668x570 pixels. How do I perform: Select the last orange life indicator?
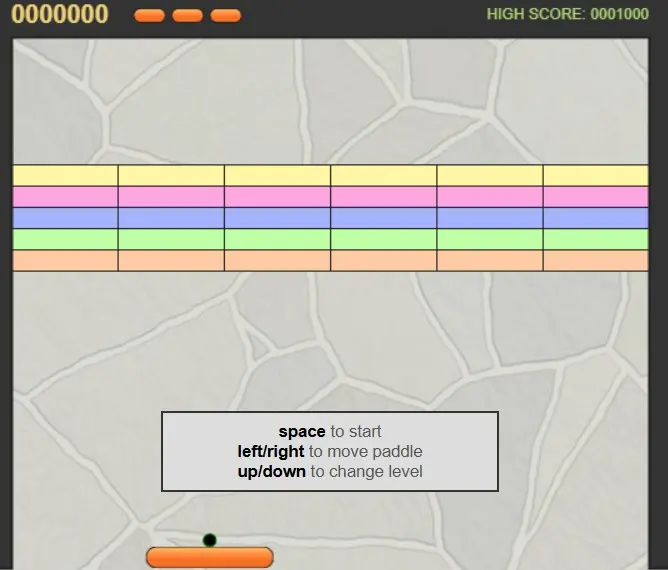(226, 16)
